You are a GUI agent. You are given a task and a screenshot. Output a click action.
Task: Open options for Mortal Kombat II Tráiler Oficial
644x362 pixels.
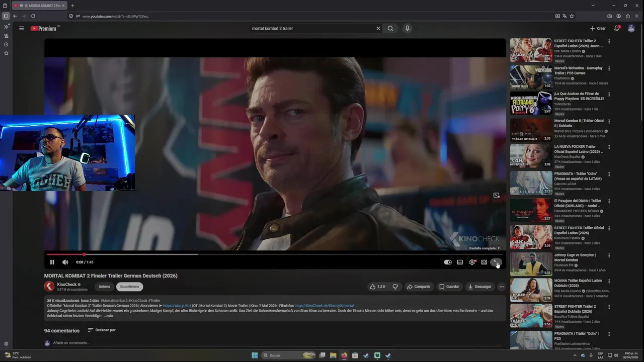click(x=609, y=121)
